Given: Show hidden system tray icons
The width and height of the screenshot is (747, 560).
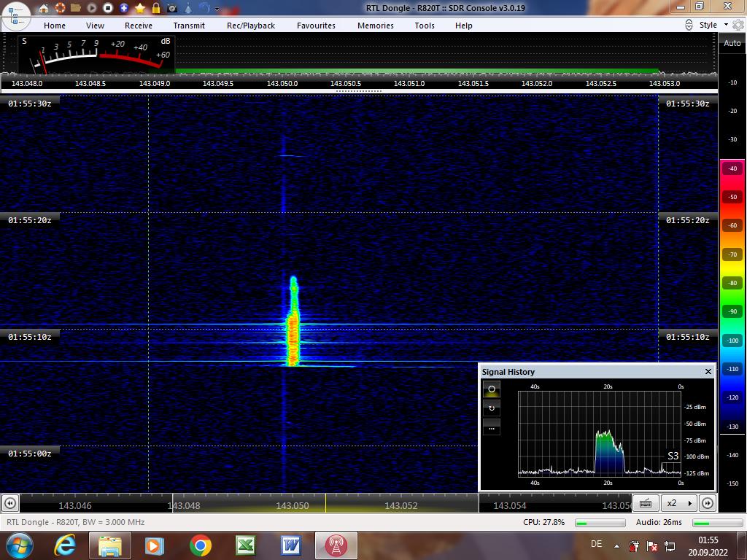Looking at the screenshot, I should click(x=617, y=546).
